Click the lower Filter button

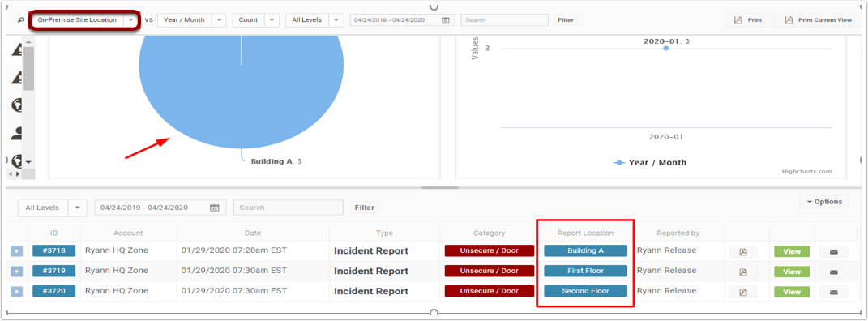(x=364, y=208)
